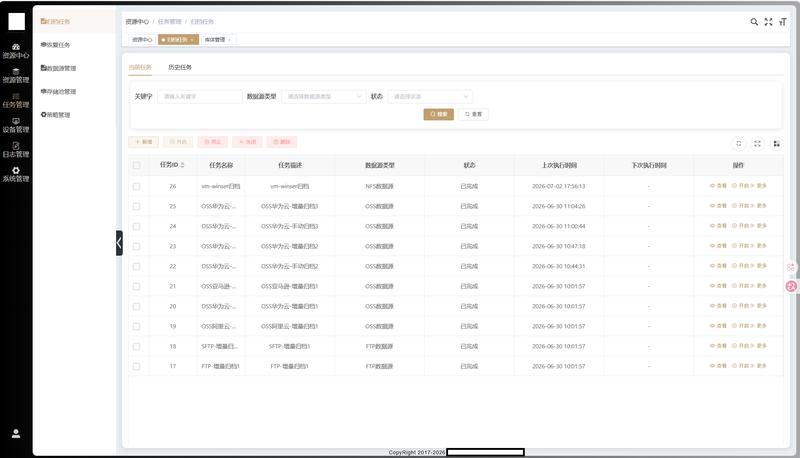Screen dimensions: 800x458
Task: View task 21 via its 查看 link
Action: tap(718, 286)
